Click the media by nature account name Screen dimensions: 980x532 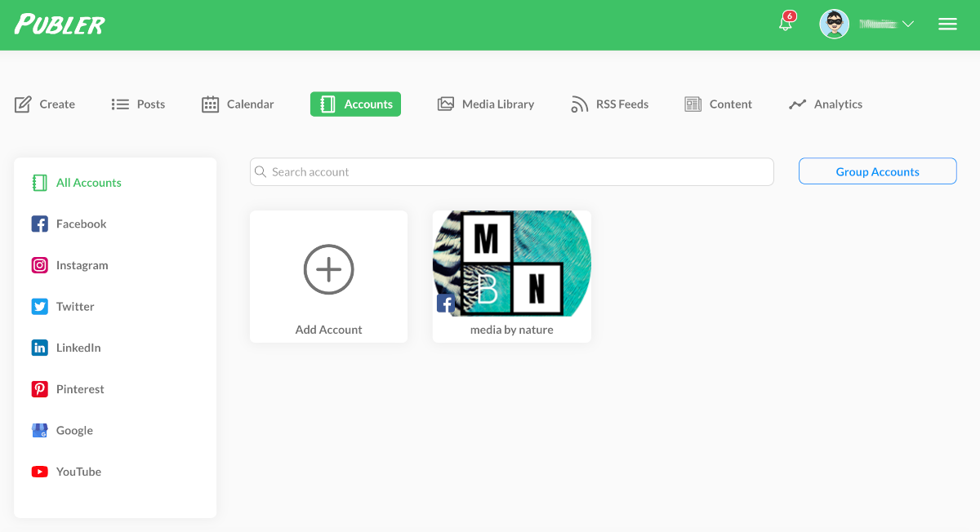point(512,330)
